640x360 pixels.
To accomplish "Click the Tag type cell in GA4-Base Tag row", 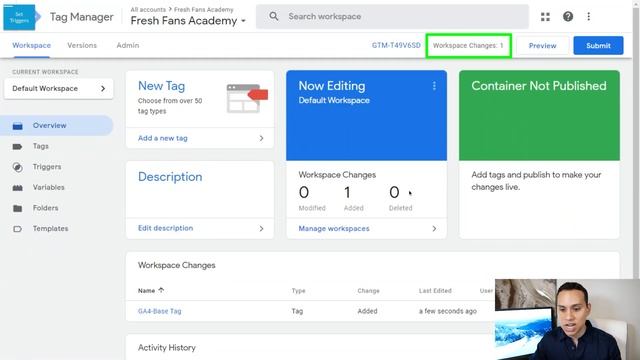I will pos(297,311).
